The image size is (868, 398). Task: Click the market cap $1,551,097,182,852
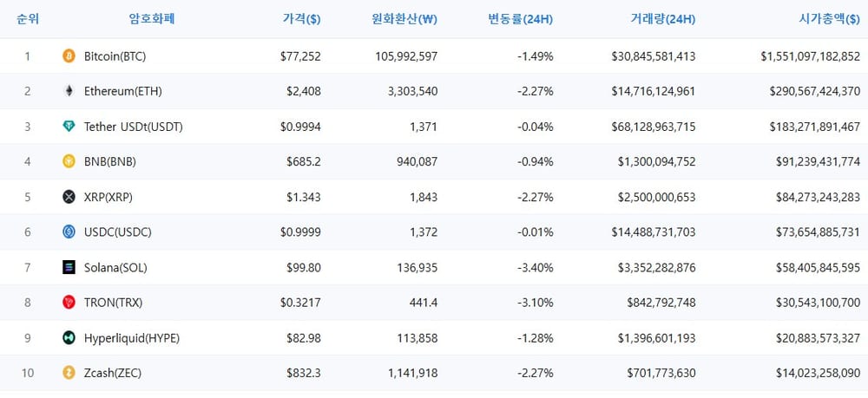[x=811, y=55]
